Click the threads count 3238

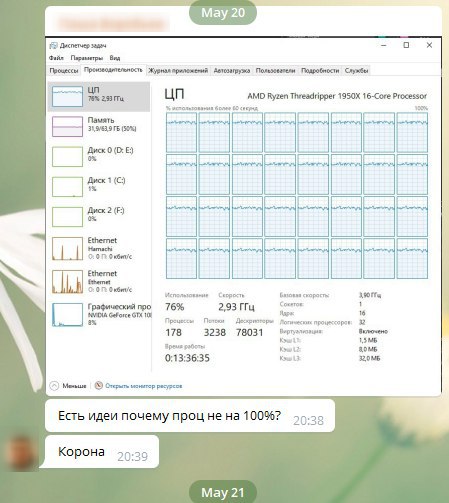(215, 332)
